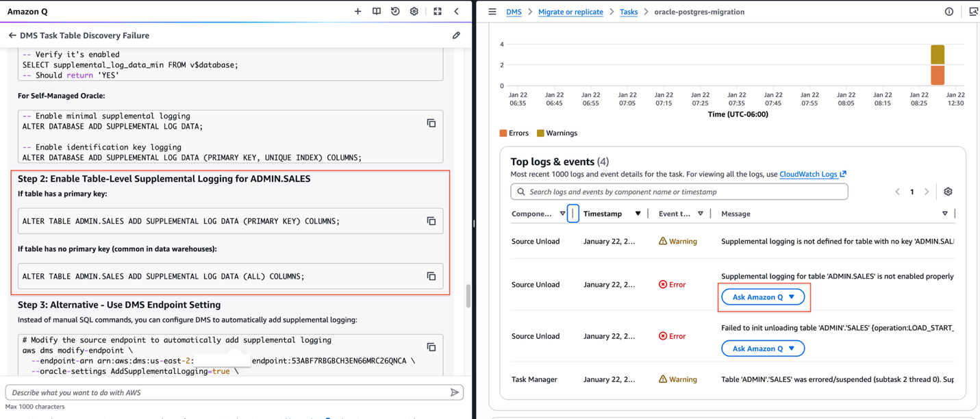This screenshot has width=980, height=419.
Task: Open the Event type filter dropdown
Action: click(700, 213)
